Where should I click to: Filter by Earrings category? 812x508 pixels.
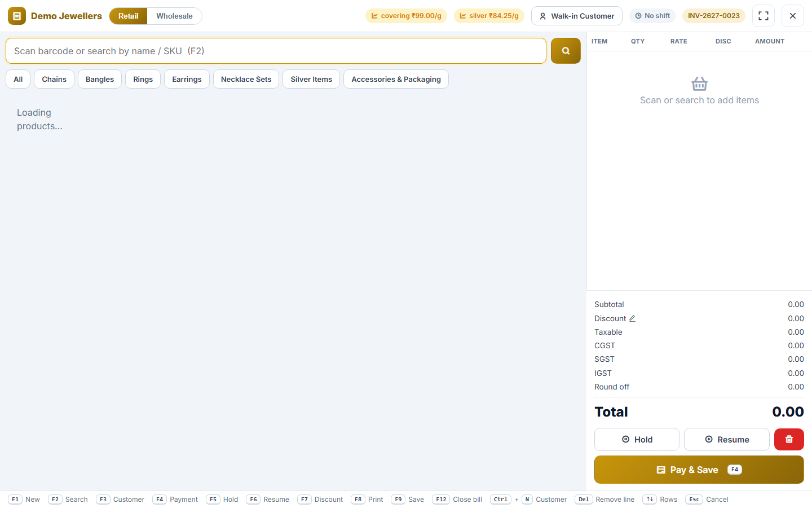point(187,79)
